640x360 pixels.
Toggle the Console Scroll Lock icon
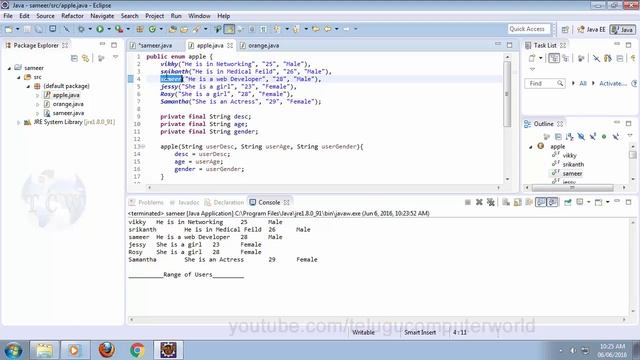(518, 202)
